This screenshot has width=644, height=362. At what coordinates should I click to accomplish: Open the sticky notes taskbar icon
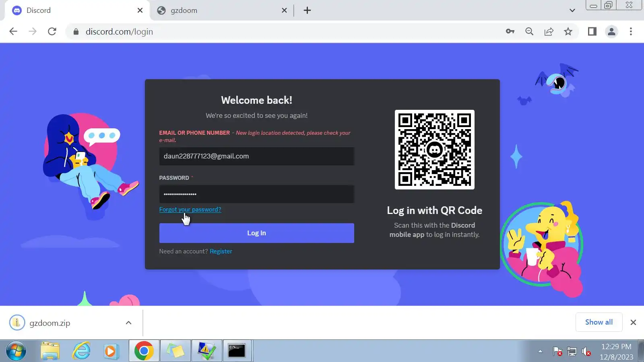point(176,351)
